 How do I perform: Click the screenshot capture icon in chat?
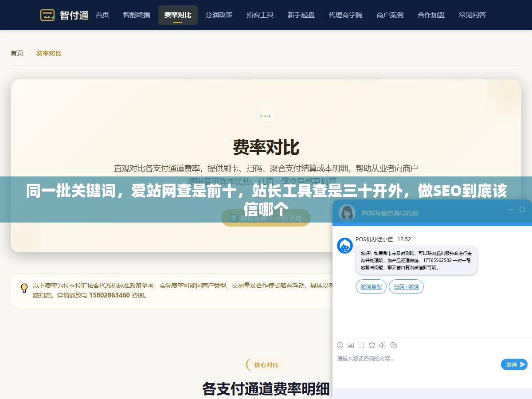coord(361,345)
